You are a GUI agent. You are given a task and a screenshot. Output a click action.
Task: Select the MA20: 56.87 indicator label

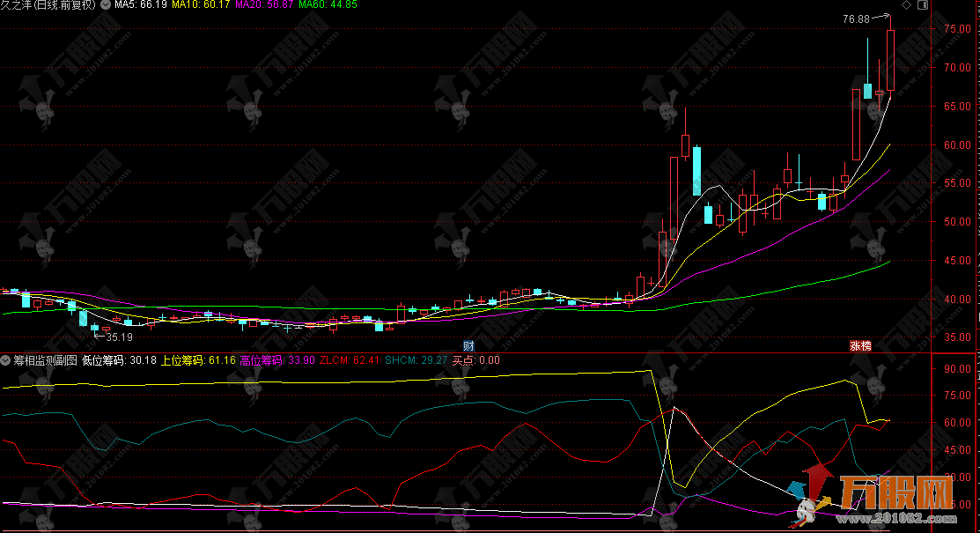pyautogui.click(x=264, y=5)
